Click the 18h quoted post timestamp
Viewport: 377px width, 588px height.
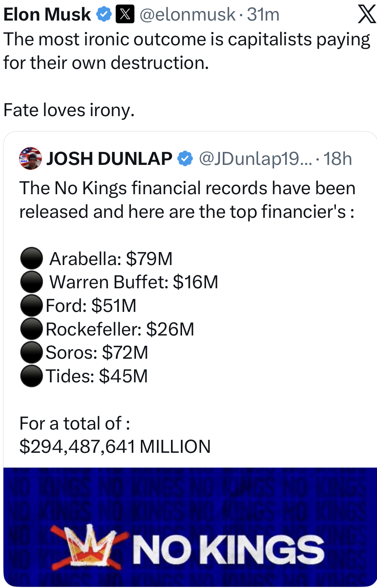pyautogui.click(x=337, y=158)
